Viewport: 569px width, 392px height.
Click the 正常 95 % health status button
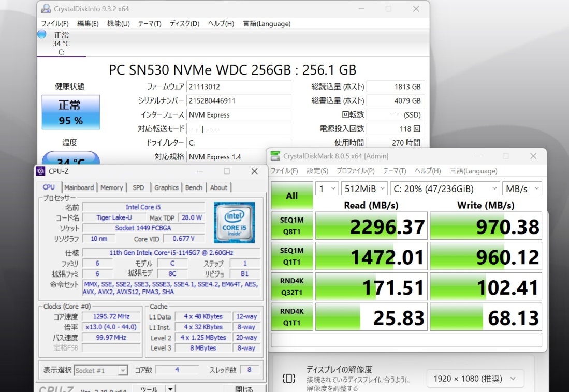coord(71,112)
